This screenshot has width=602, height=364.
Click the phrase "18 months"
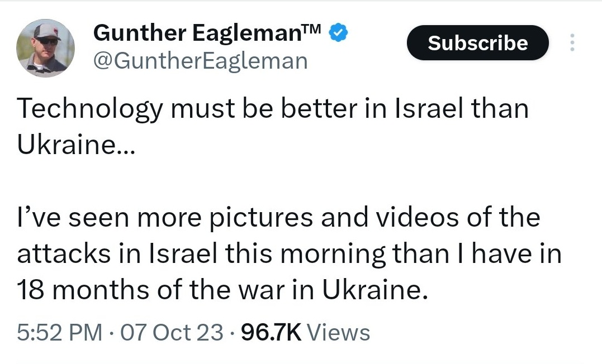pos(83,290)
